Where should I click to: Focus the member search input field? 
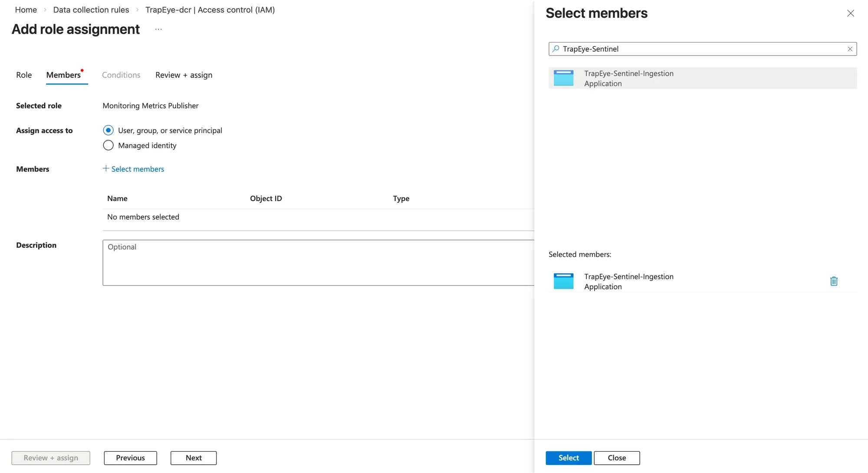click(703, 49)
